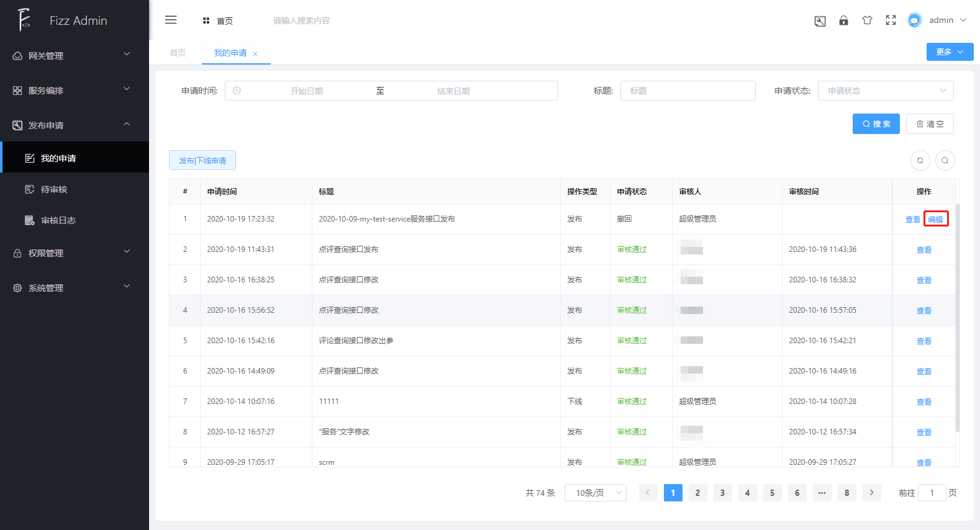This screenshot has height=530, width=980.
Task: Close the 我的申请 tab
Action: pos(255,54)
